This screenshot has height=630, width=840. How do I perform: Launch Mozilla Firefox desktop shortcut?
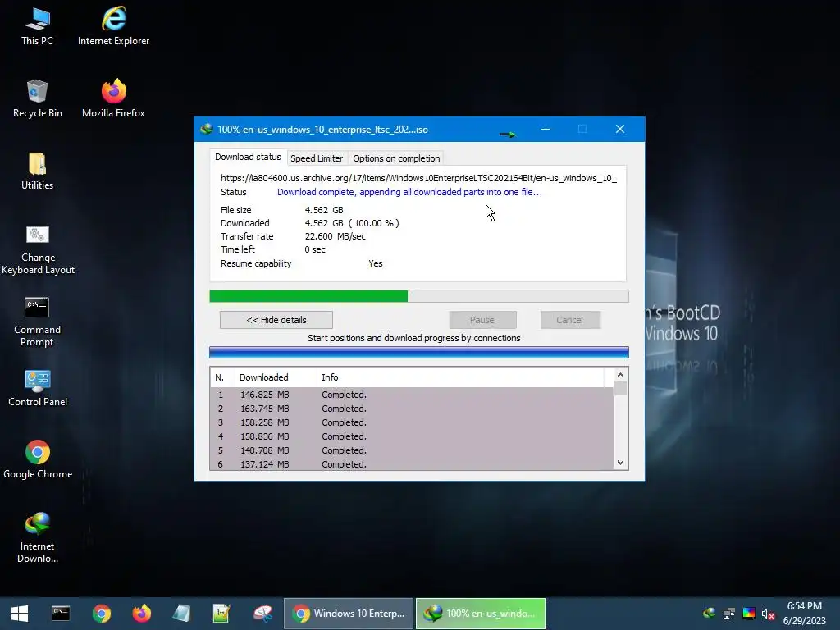coord(113,99)
